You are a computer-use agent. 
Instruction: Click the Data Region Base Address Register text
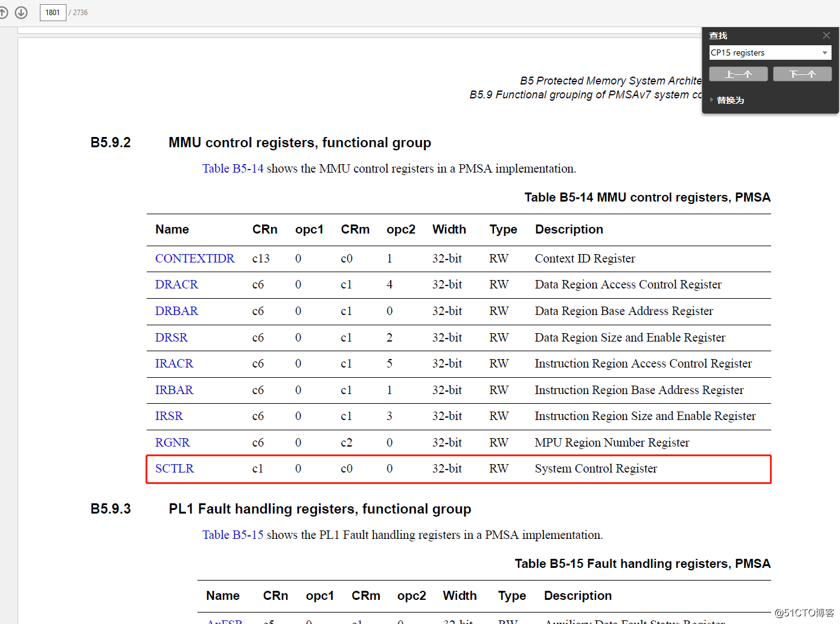coord(624,311)
